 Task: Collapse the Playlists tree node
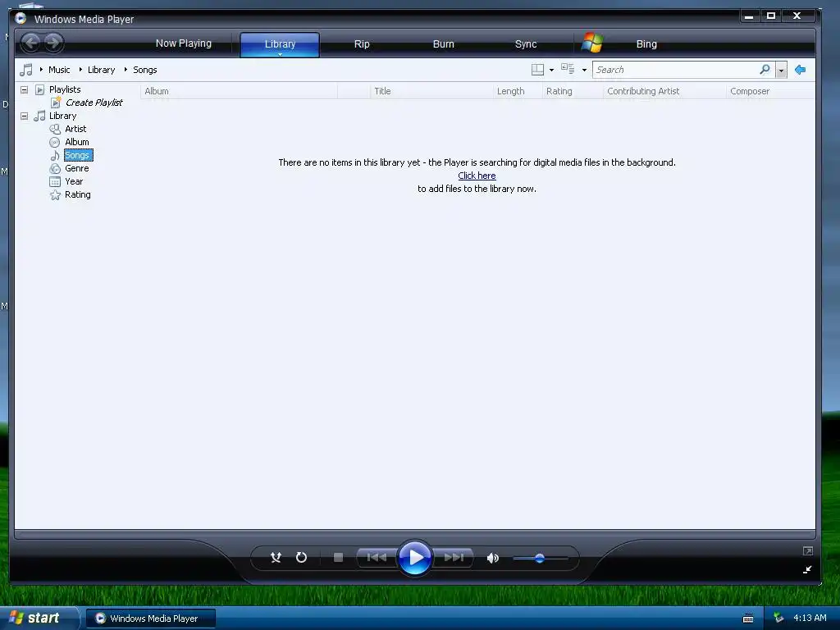24,89
